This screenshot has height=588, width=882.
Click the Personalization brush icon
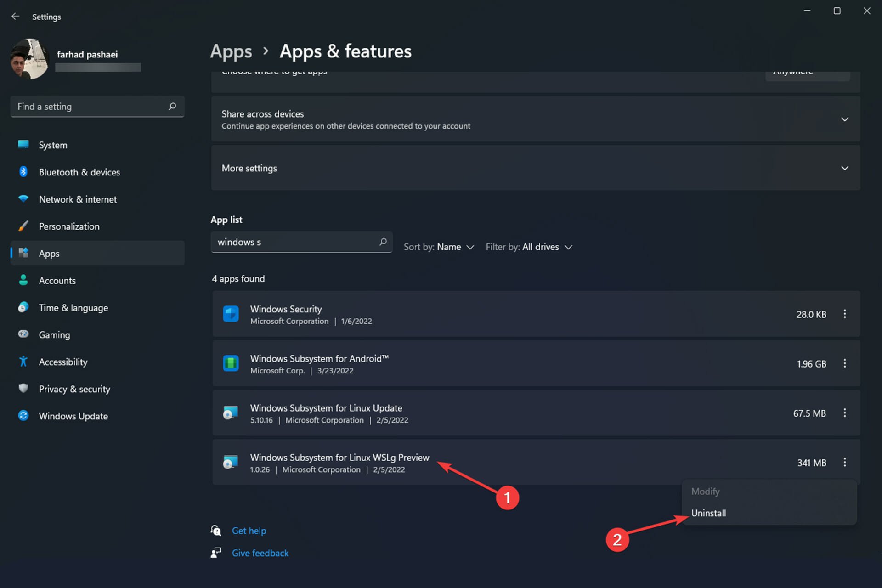click(x=23, y=226)
